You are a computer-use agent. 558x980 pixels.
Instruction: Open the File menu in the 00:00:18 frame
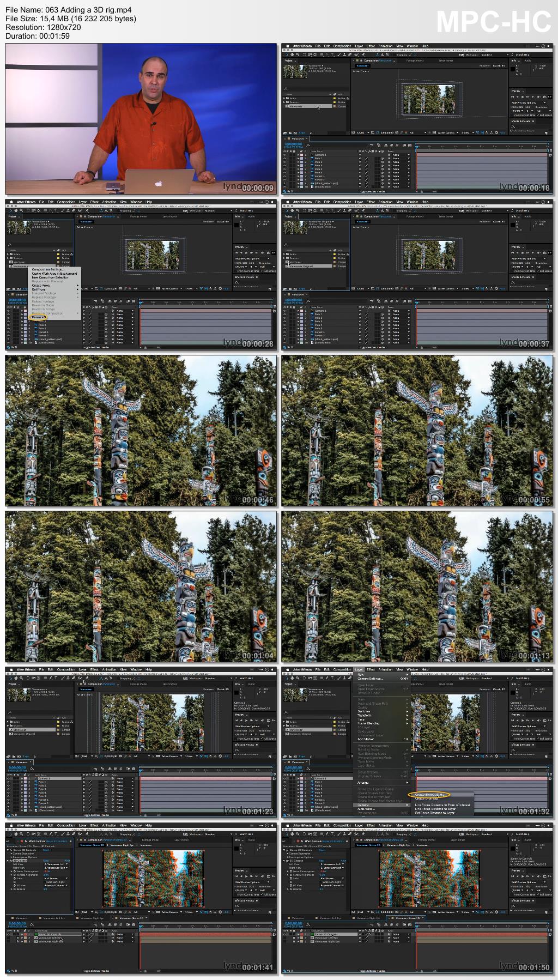click(x=318, y=46)
